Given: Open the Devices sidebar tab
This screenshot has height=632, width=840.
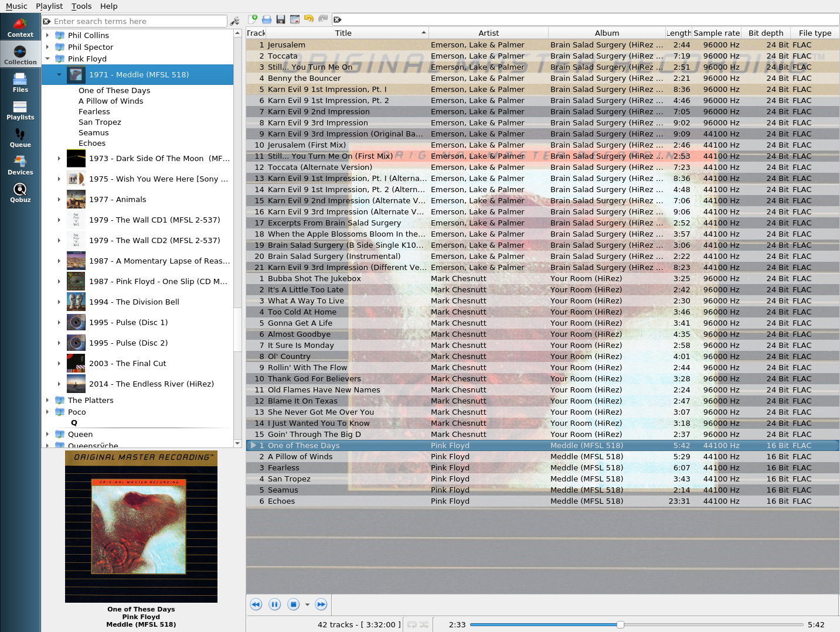Looking at the screenshot, I should point(20,165).
